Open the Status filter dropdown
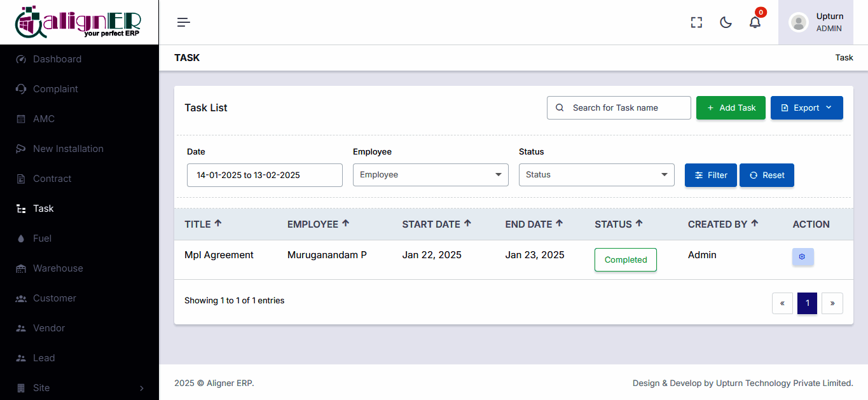868x400 pixels. pyautogui.click(x=596, y=175)
